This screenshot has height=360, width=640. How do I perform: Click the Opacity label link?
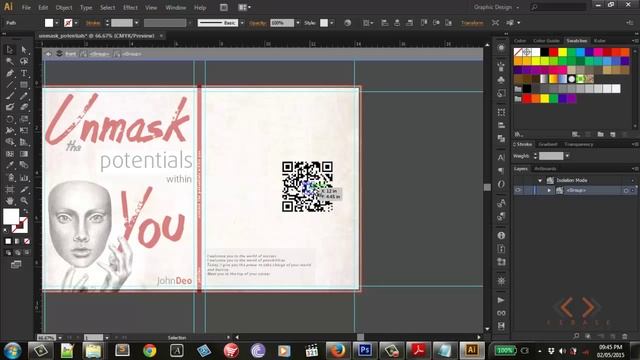[x=258, y=23]
